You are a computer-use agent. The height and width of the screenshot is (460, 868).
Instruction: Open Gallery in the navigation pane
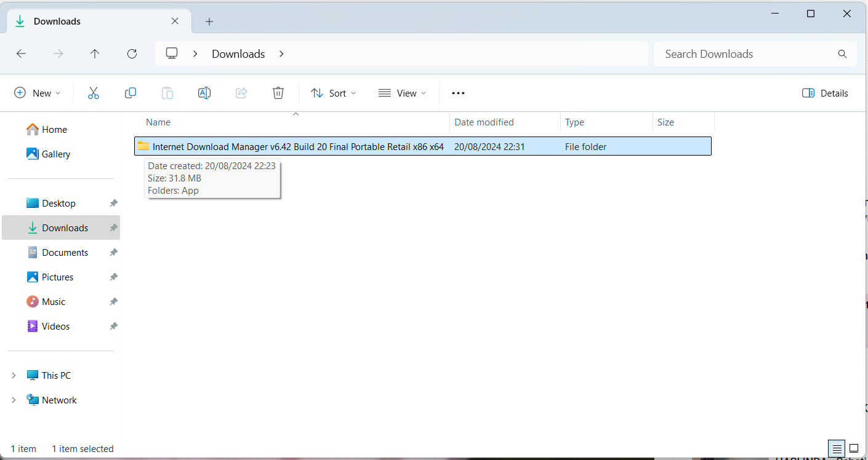click(49, 154)
